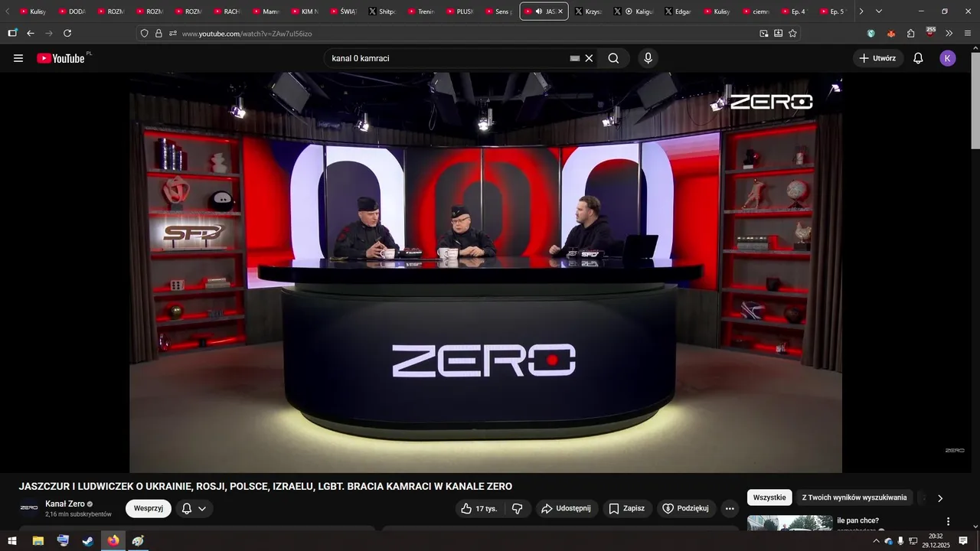Screen dimensions: 980x551
Task: Open Steam from the taskbar
Action: coord(88,541)
